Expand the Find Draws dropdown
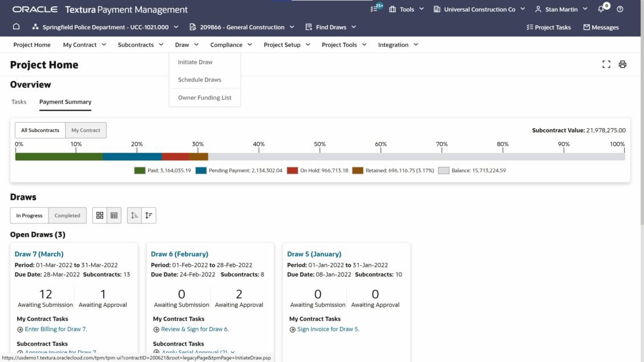Image resolution: width=644 pixels, height=362 pixels. [331, 27]
